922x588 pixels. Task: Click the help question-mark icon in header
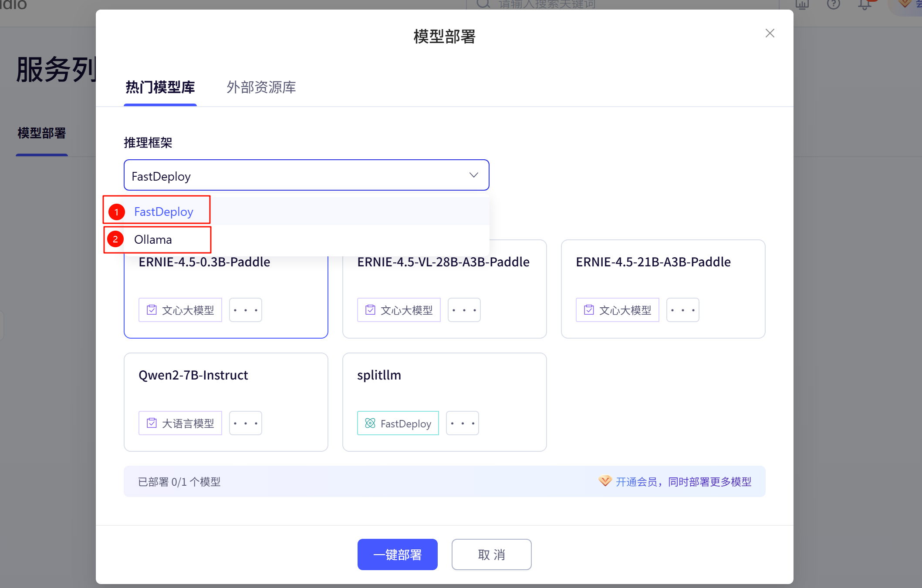[x=833, y=4]
